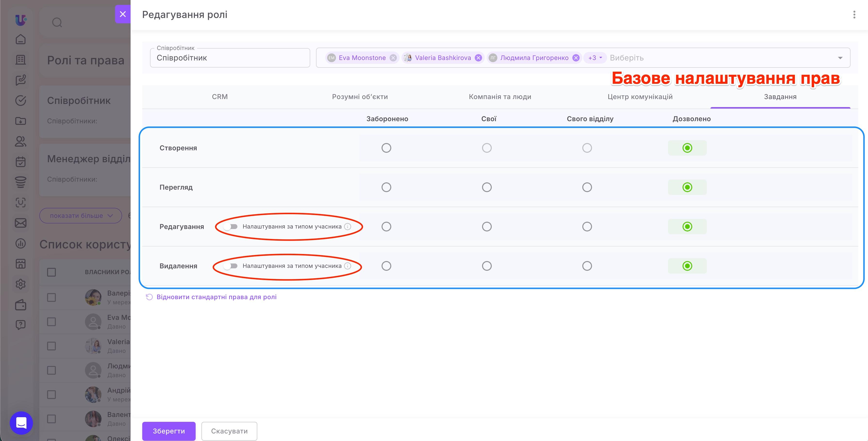Select Заборонено for Видалення

(386, 266)
